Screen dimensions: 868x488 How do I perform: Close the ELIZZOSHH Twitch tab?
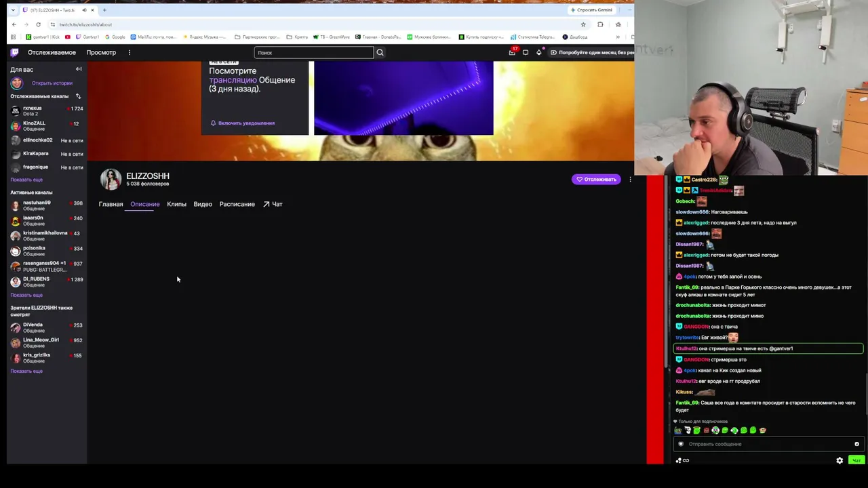coord(93,10)
